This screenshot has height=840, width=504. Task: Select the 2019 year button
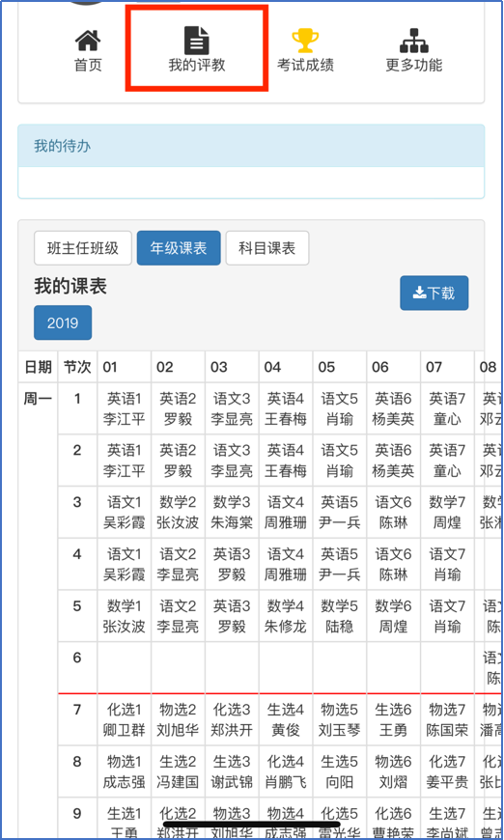[x=63, y=322]
